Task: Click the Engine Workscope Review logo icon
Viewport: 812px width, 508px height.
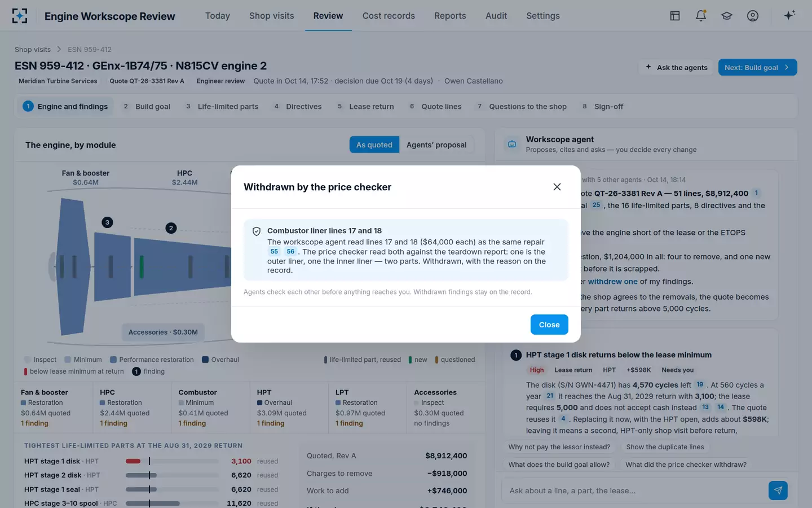Action: coord(20,16)
